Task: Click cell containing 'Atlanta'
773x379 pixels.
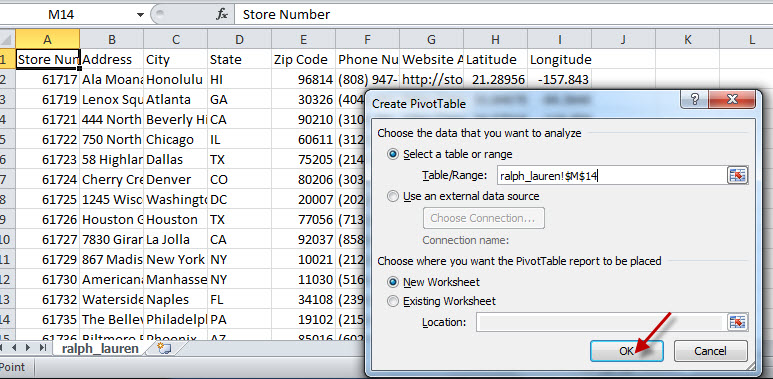Action: tap(176, 100)
